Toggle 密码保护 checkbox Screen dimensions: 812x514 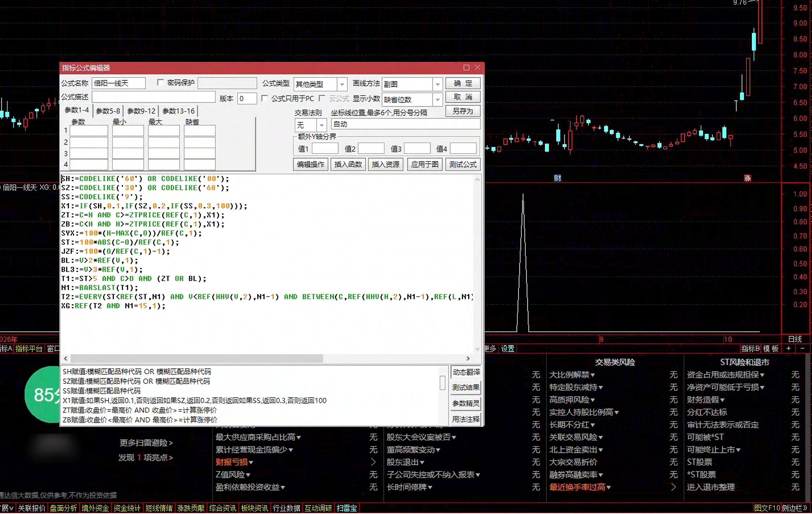coord(161,83)
